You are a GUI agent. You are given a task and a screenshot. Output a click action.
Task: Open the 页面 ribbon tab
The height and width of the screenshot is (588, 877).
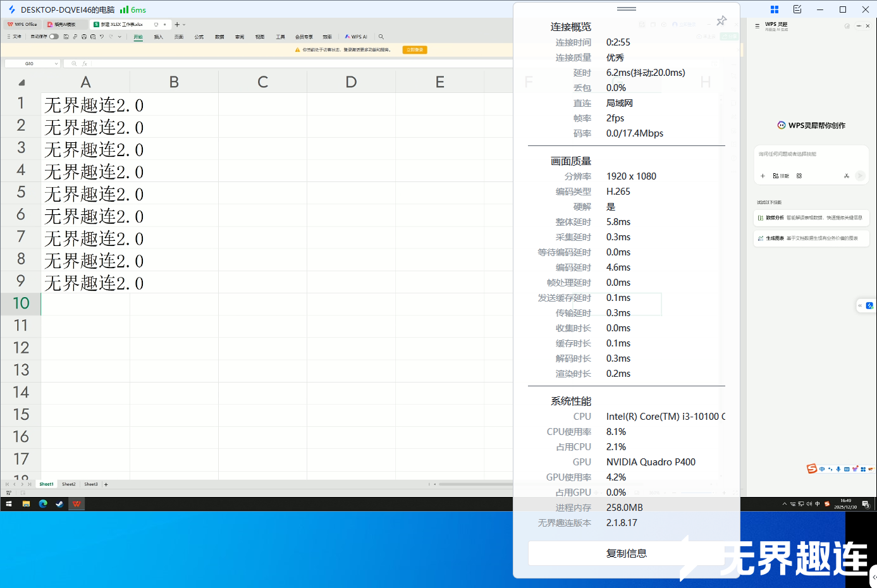[x=179, y=37]
